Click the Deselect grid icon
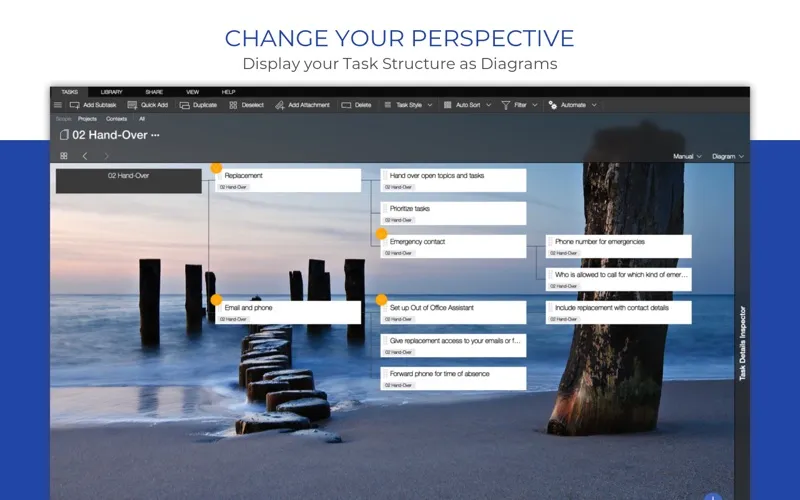The width and height of the screenshot is (800, 500). (x=233, y=105)
